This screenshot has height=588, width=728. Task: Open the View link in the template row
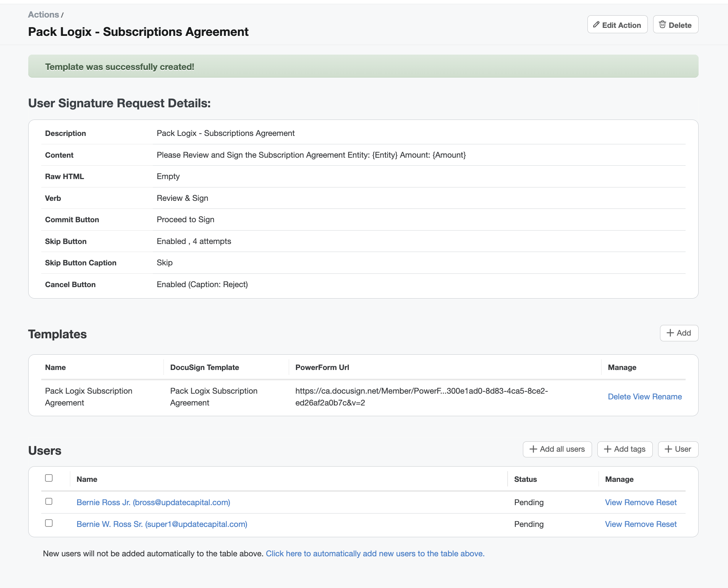click(x=641, y=397)
